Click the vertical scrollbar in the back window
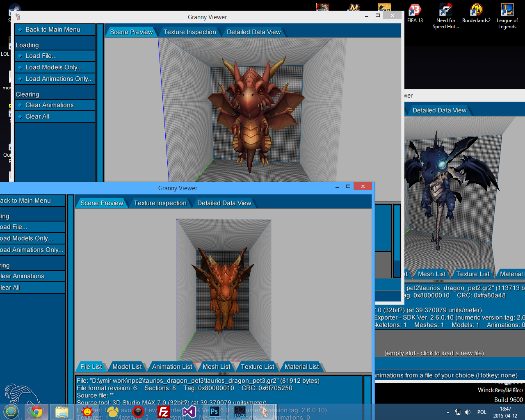The image size is (525, 420). tap(397, 241)
